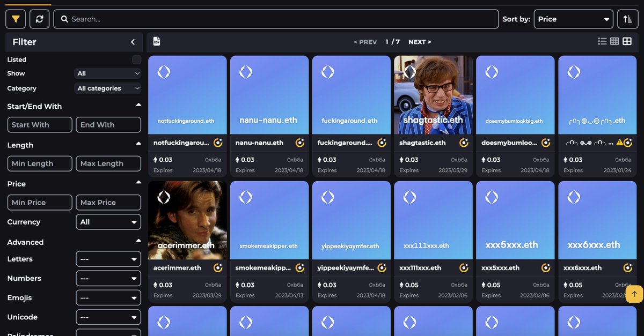Viewport: 644px width, 336px height.
Task: Toggle the sort direction icon
Action: 628,19
